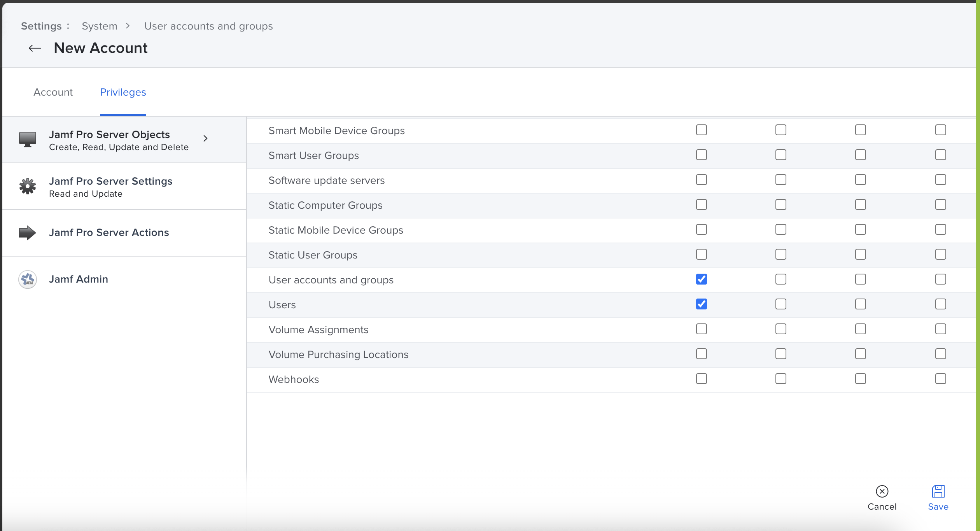This screenshot has width=980, height=531.
Task: Enable second checkbox for User accounts and groups
Action: pos(781,279)
